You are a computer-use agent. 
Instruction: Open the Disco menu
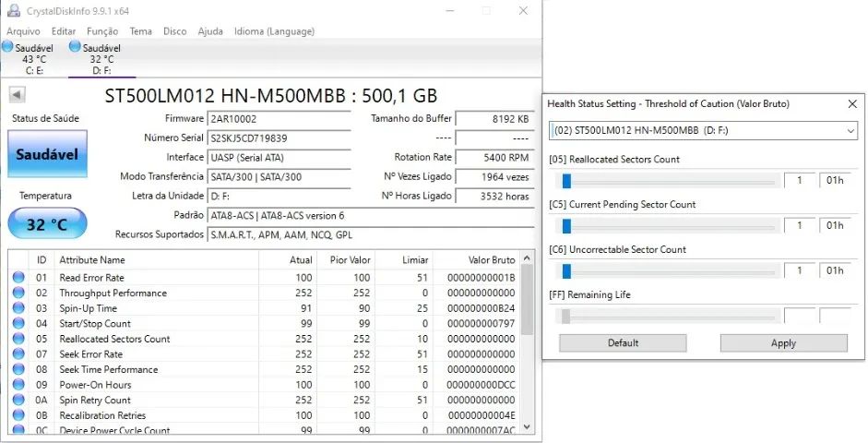175,31
